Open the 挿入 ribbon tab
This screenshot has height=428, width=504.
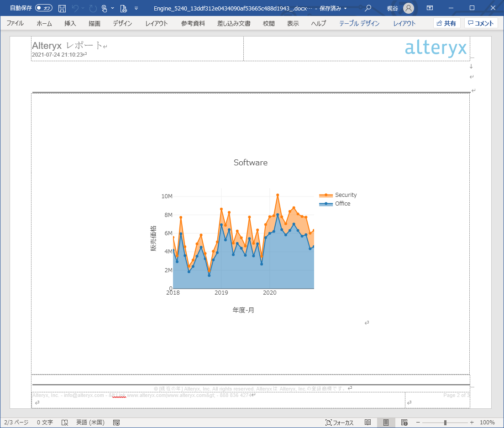[x=70, y=23]
